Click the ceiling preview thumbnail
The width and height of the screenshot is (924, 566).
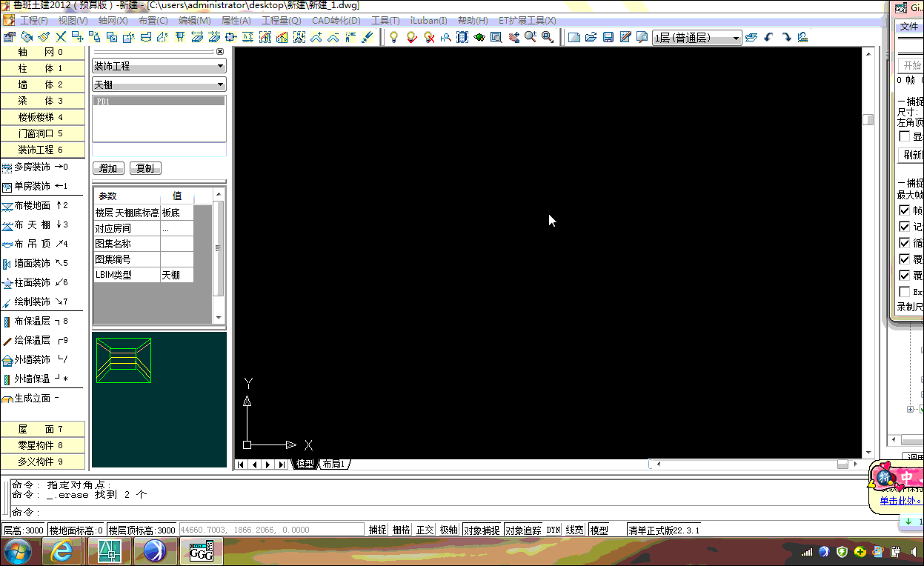point(124,361)
